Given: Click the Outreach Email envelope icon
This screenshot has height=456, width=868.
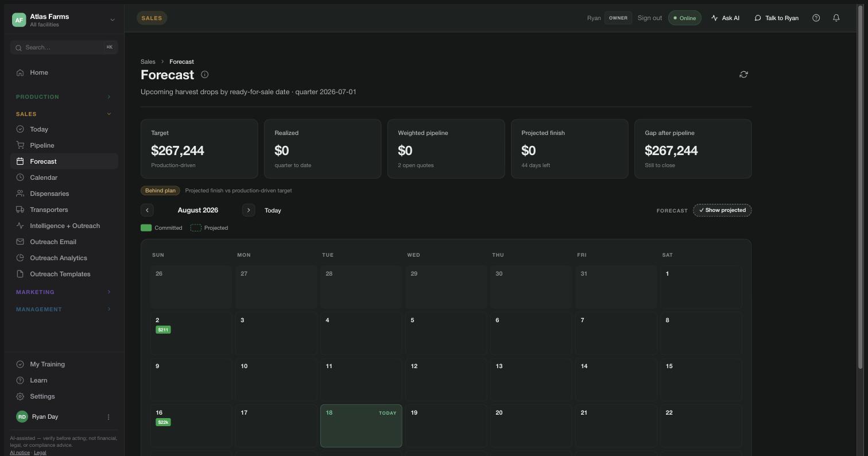Looking at the screenshot, I should [x=20, y=242].
